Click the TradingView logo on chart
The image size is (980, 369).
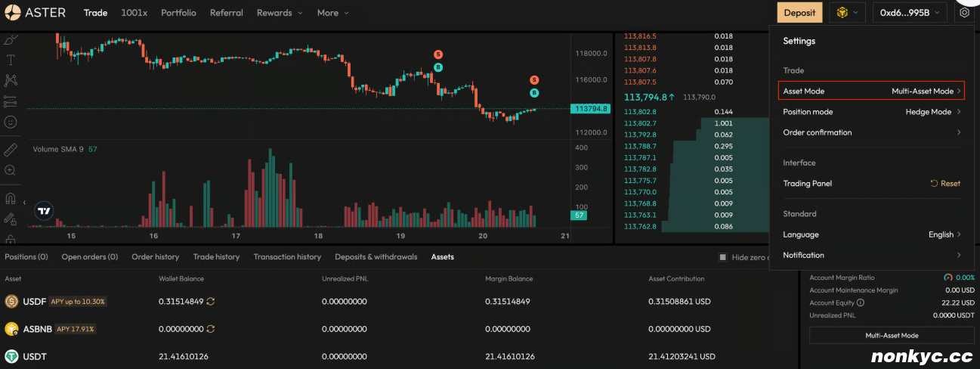[x=45, y=212]
